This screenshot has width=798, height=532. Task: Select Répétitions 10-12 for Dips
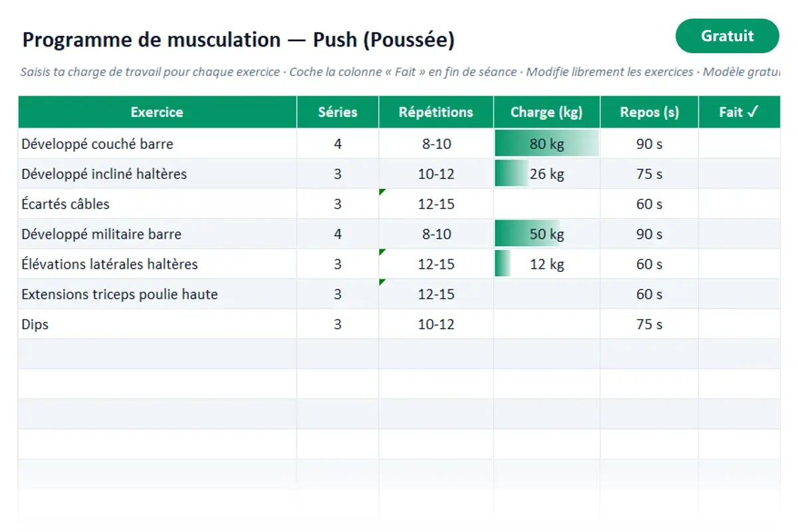[436, 324]
